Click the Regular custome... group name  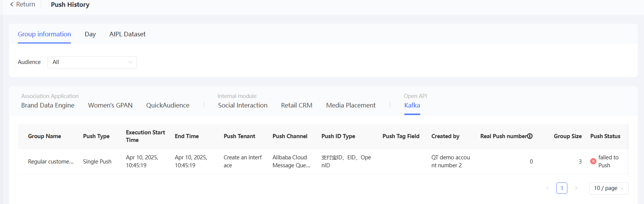point(51,162)
